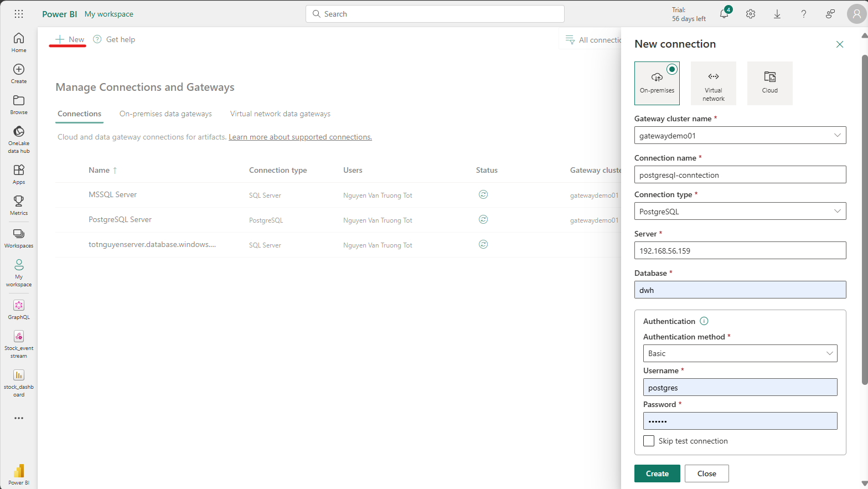Select PostgreSQL Server connection name
Image resolution: width=868 pixels, height=489 pixels.
[120, 219]
